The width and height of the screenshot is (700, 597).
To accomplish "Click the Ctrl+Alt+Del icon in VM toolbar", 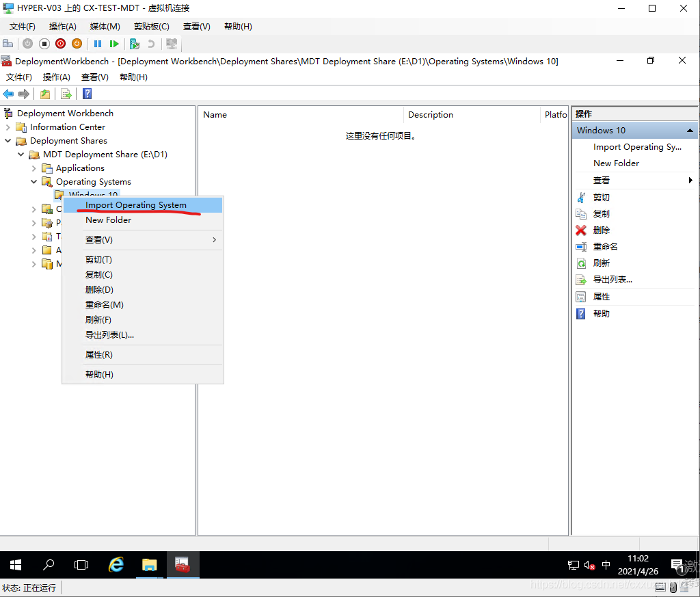I will pos(8,44).
